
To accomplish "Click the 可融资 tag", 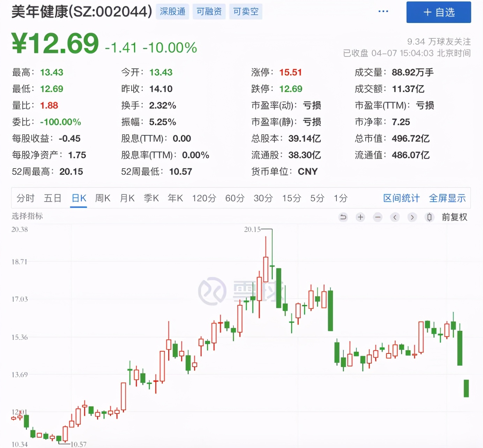I will pos(209,12).
